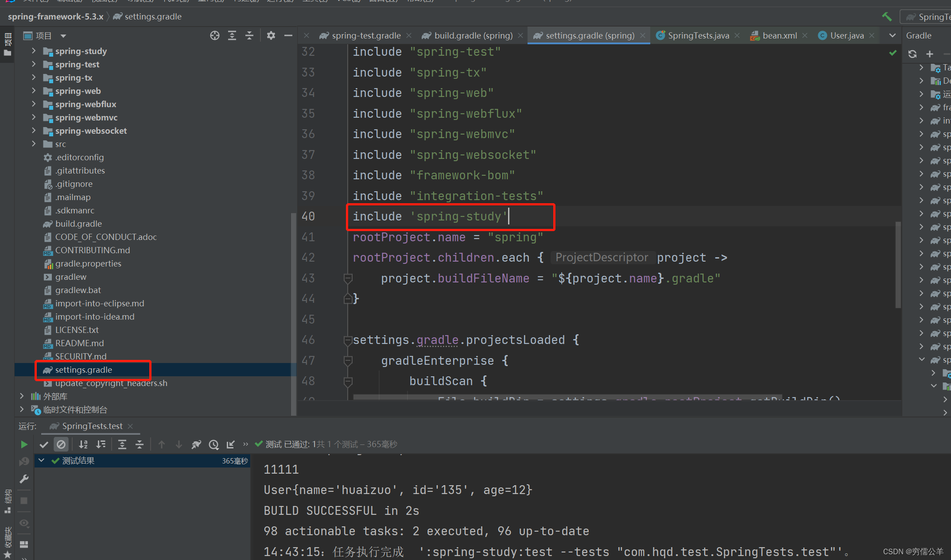Switch to the SpringTests.java tab
Viewport: 951px width, 560px height.
(698, 35)
